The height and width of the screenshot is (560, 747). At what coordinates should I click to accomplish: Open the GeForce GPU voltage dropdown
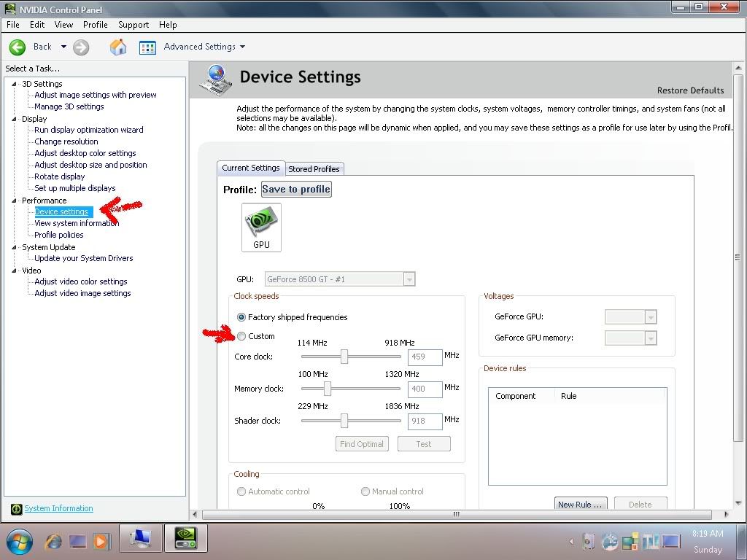pos(631,316)
